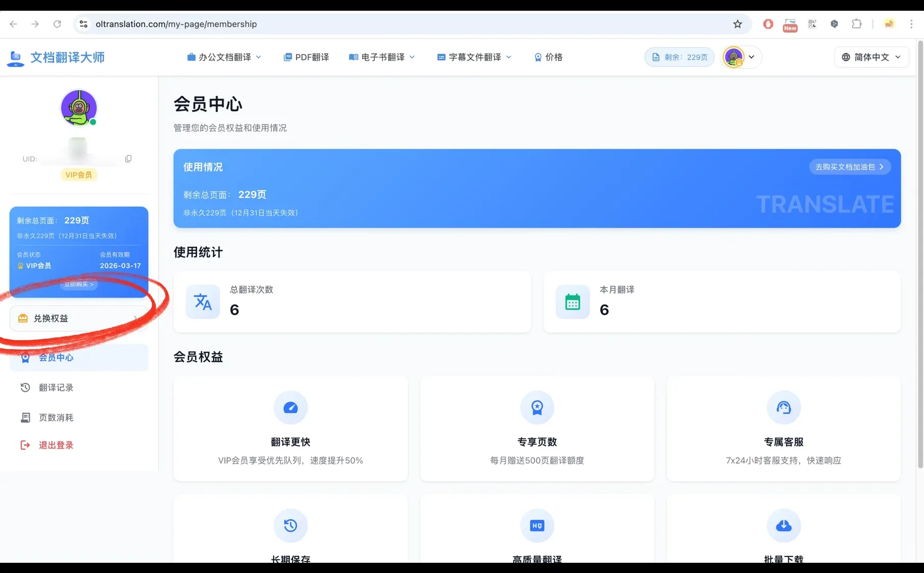
Task: Click the QR code extension icon in toolbar
Action: (812, 24)
